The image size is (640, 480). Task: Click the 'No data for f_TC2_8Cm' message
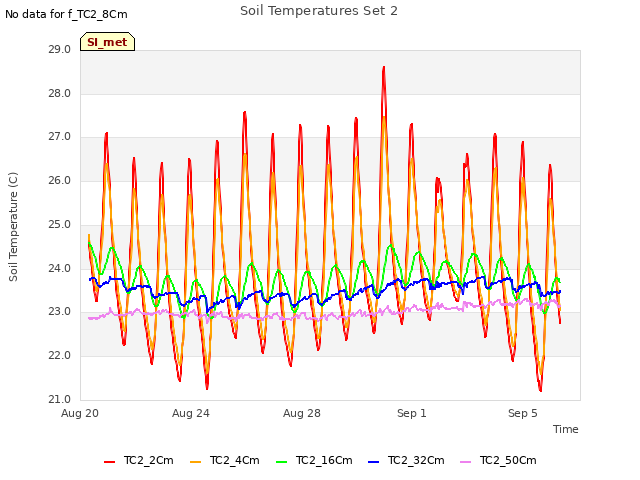click(66, 14)
